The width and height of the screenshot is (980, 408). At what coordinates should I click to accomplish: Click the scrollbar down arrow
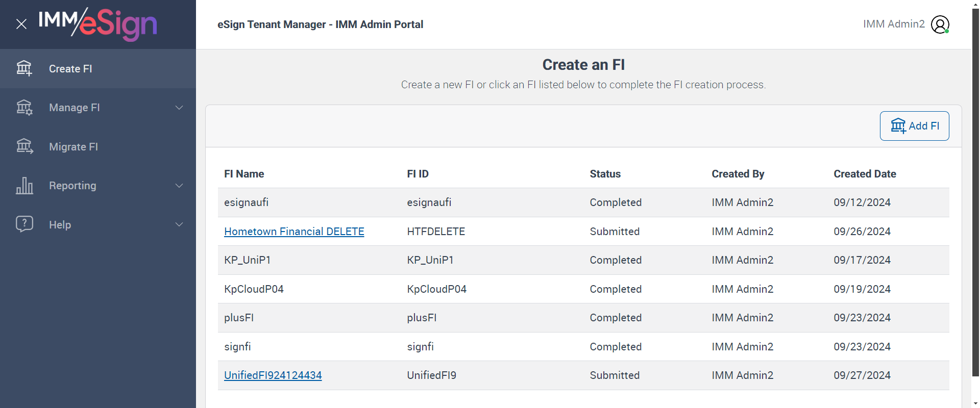975,403
